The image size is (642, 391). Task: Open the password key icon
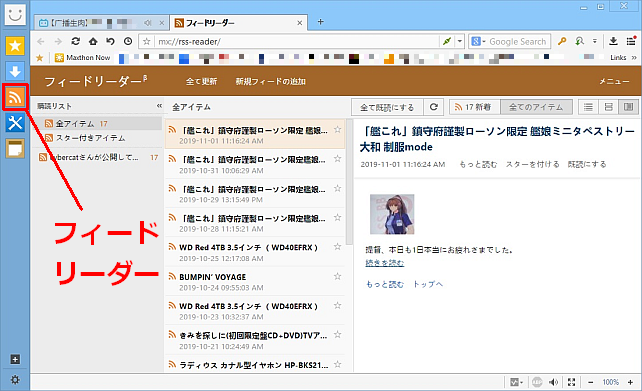[562, 41]
